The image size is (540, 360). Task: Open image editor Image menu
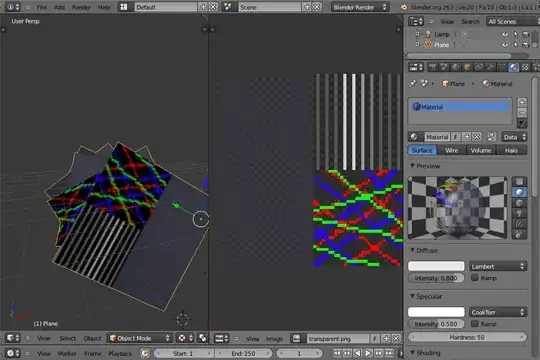tap(274, 339)
